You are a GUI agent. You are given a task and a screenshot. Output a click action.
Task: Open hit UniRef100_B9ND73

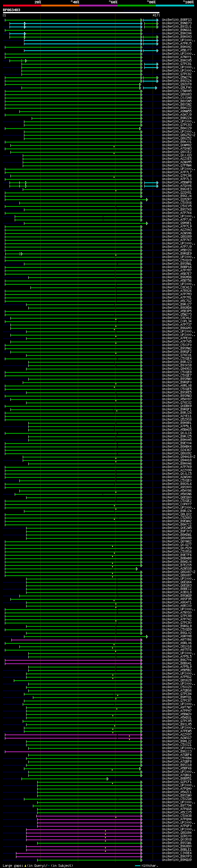pyautogui.click(x=177, y=23)
